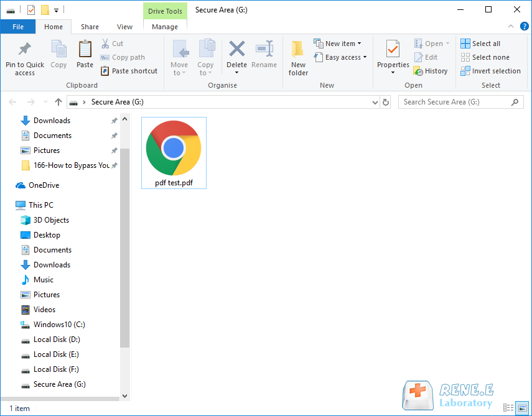Select OneDrive in navigation pane
The height and width of the screenshot is (416, 532).
click(37, 185)
